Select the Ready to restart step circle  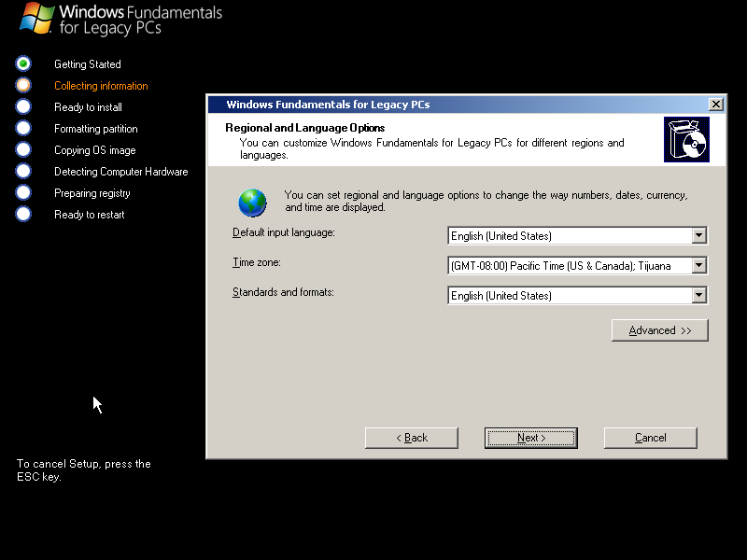pos(22,214)
